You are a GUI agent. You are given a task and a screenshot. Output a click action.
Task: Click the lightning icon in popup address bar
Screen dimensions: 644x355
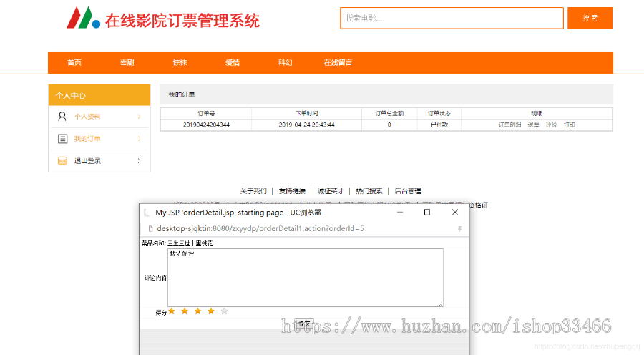[459, 229]
